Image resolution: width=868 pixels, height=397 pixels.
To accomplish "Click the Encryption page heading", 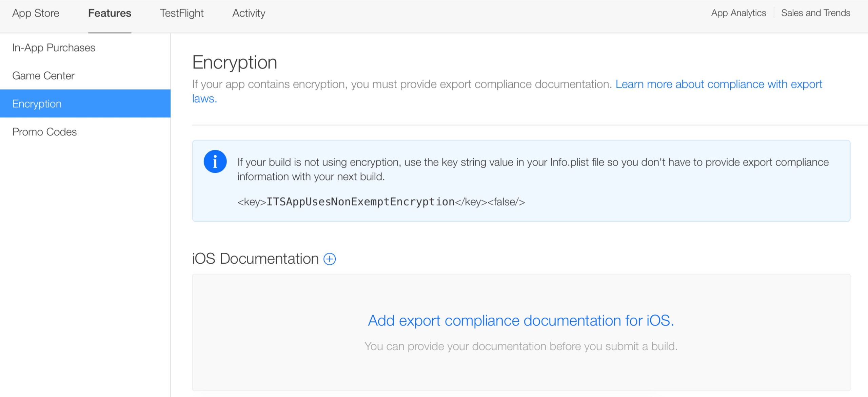I will click(235, 62).
